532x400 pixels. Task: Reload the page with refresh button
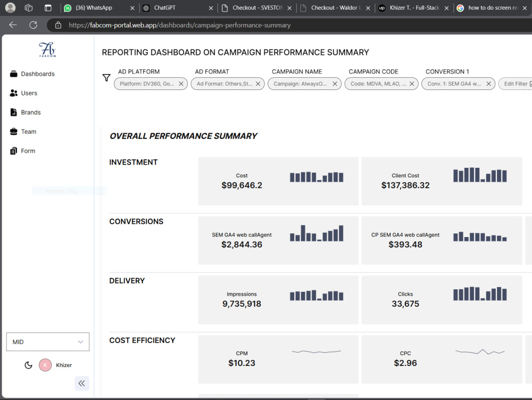coord(33,25)
